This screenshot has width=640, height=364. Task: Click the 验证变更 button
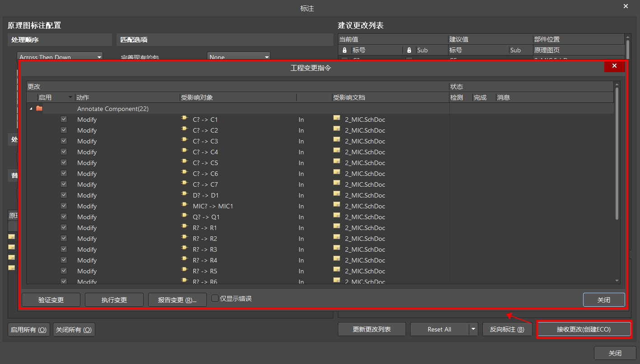[x=51, y=300]
